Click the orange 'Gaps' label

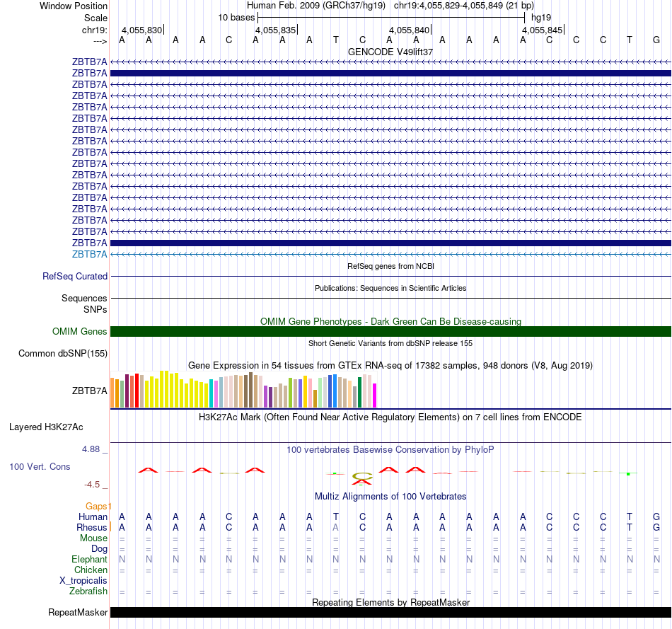point(96,507)
